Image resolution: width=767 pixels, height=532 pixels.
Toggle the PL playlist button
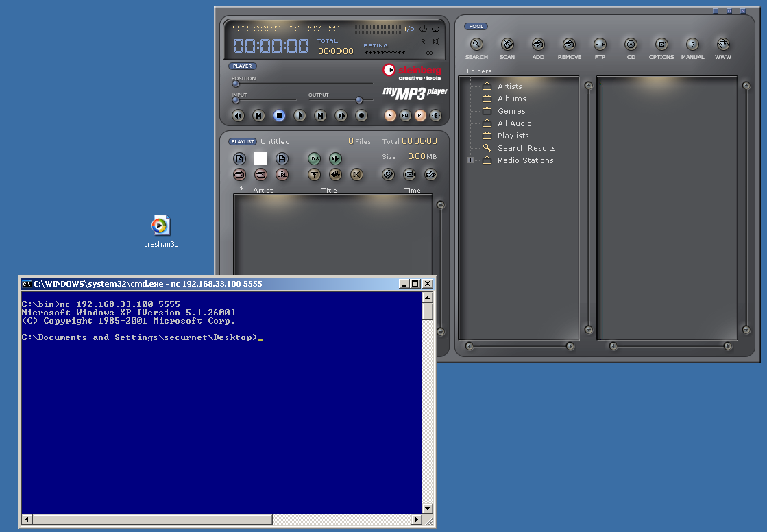click(x=420, y=115)
